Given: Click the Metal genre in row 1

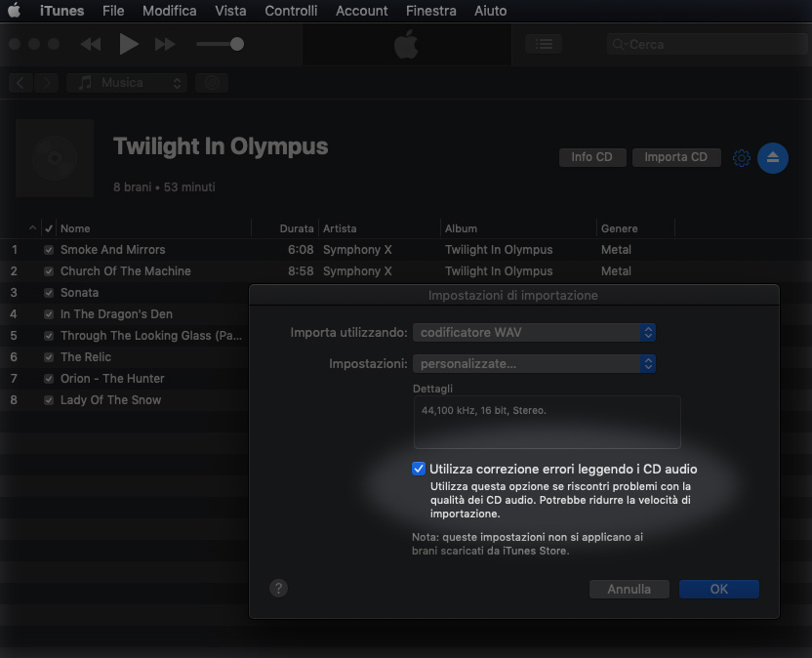Looking at the screenshot, I should click(x=616, y=250).
